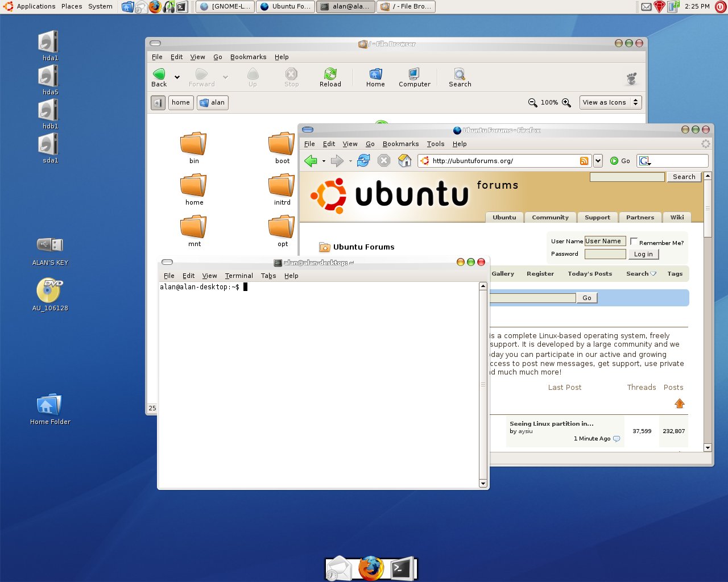Click Firefox reload icon
Image resolution: width=728 pixels, height=582 pixels.
click(x=363, y=161)
